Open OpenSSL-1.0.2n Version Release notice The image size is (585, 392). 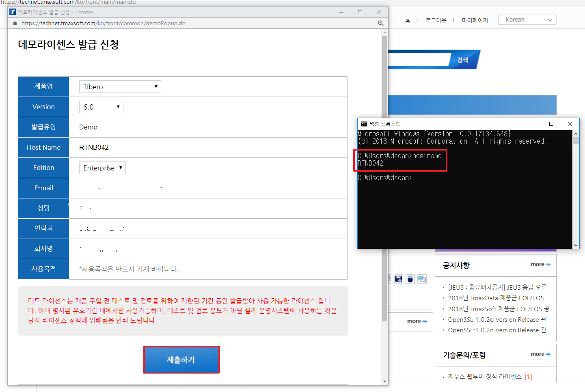pyautogui.click(x=497, y=330)
